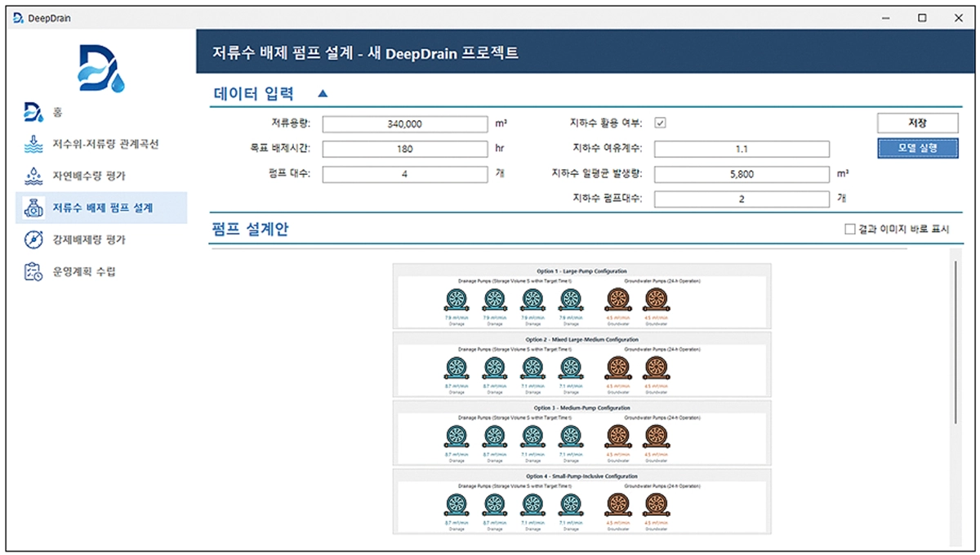The width and height of the screenshot is (980, 555).
Task: Select the second groundwater pump in Option 1
Action: coord(655,300)
